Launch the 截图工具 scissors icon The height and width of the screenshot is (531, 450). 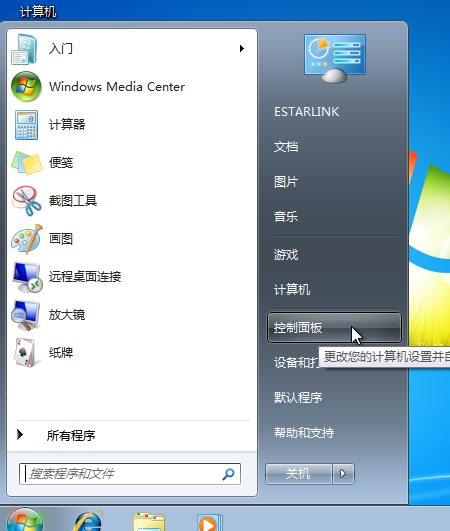pyautogui.click(x=26, y=201)
